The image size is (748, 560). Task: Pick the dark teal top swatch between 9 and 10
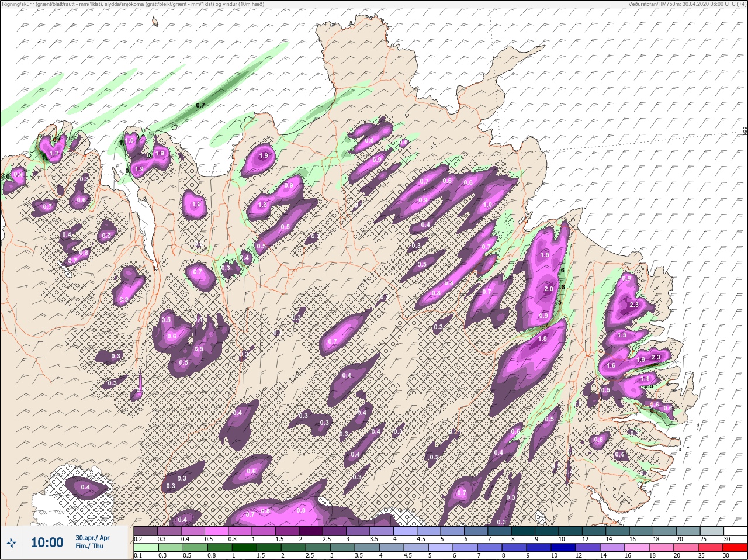coord(546,531)
